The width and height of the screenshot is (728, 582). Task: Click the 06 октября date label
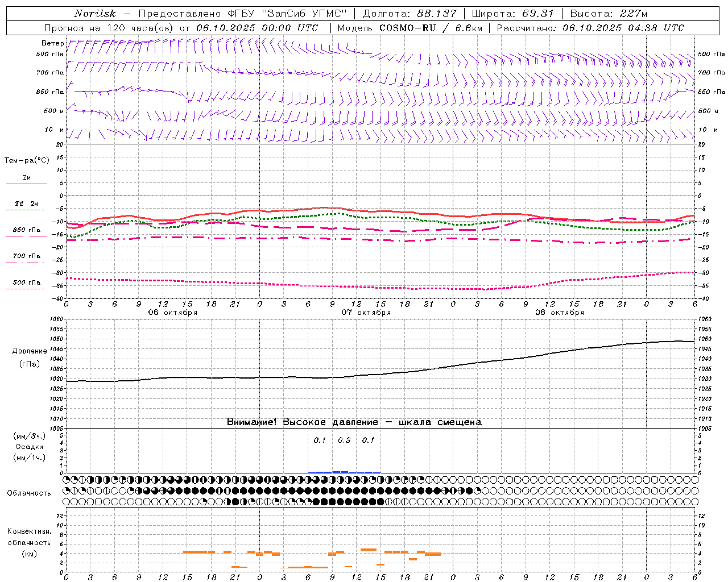tap(173, 313)
